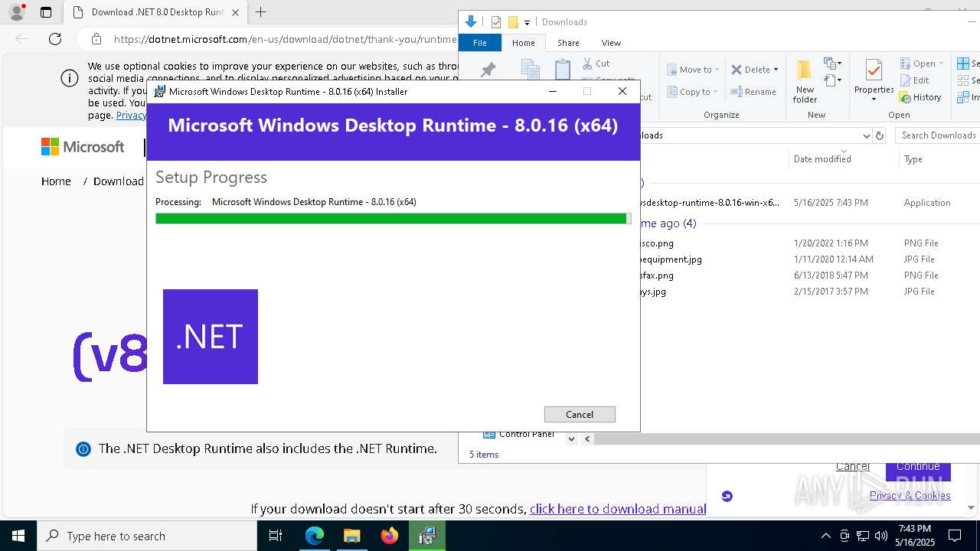Open the Privacy link in the cookie notice
980x551 pixels.
click(131, 115)
